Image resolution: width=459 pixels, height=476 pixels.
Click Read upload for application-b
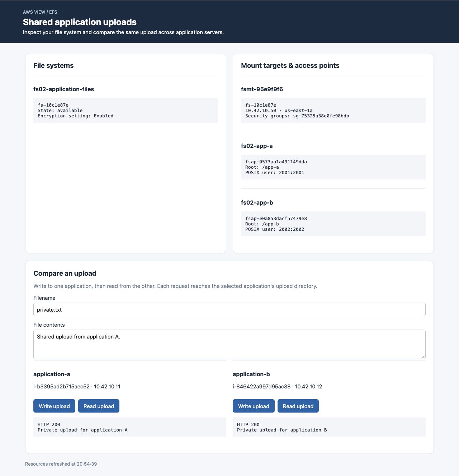point(298,406)
